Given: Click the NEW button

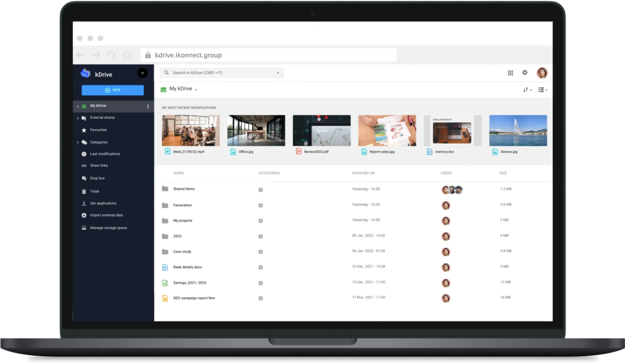Looking at the screenshot, I should (113, 90).
